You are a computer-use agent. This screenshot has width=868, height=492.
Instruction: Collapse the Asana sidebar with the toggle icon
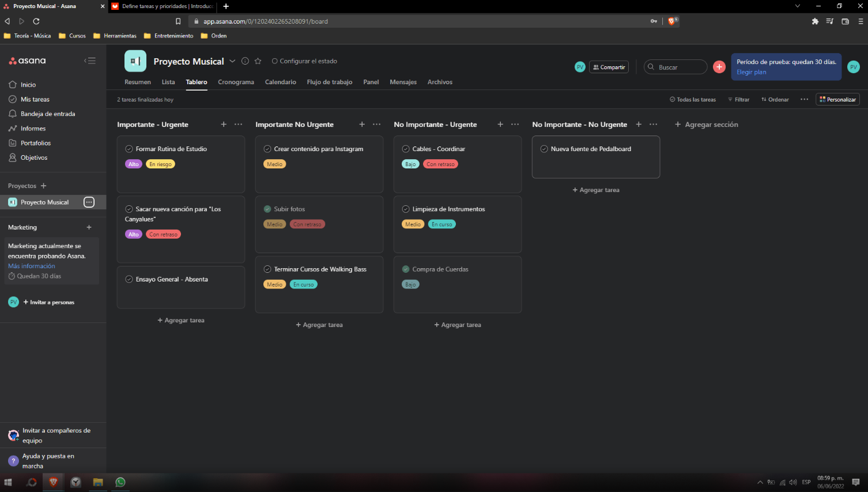tap(89, 61)
